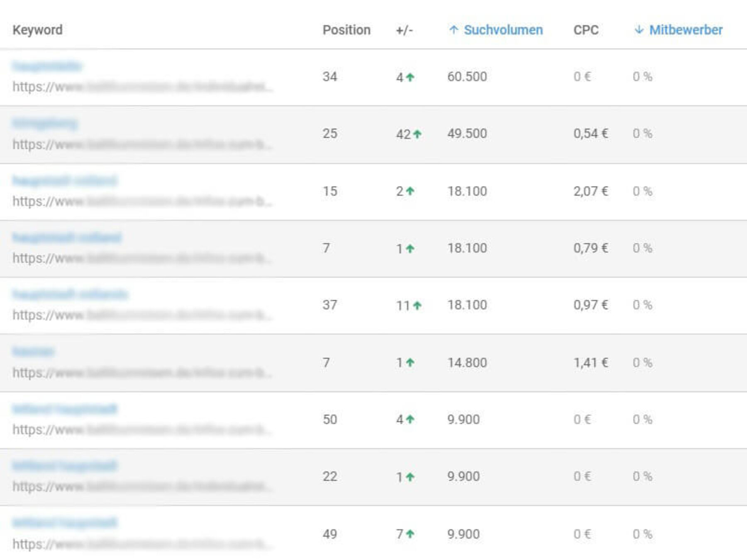This screenshot has height=560, width=747.
Task: Click the green up arrow next to position 34
Action: tap(410, 76)
